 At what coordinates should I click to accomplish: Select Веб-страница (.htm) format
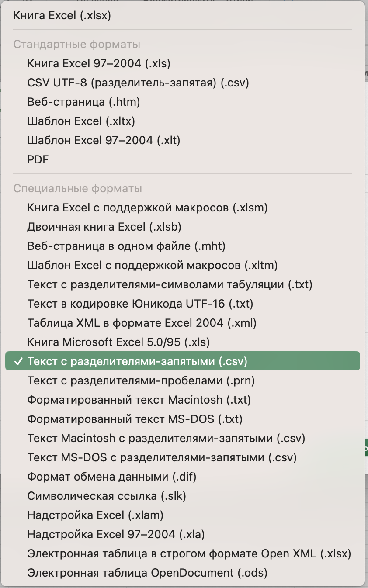point(83,102)
